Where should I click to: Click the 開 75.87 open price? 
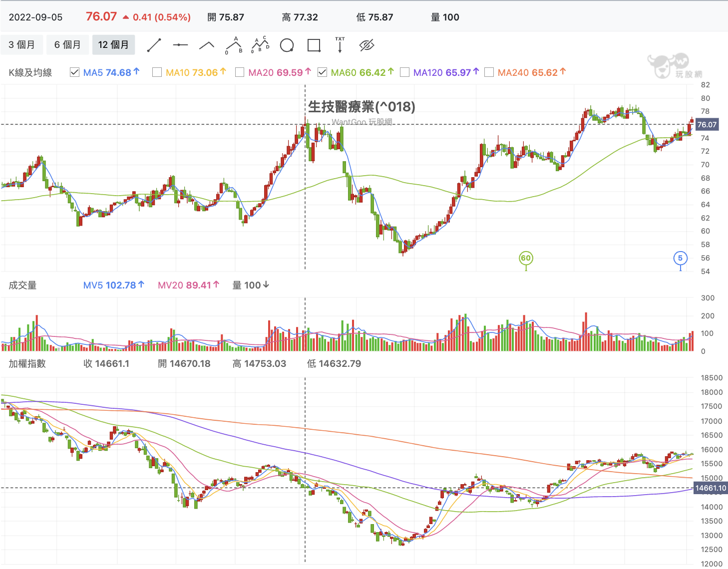click(226, 17)
